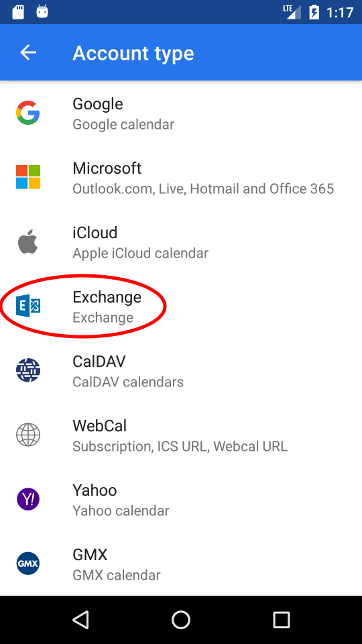The image size is (362, 644).
Task: Open recent apps square button
Action: pyautogui.click(x=282, y=619)
